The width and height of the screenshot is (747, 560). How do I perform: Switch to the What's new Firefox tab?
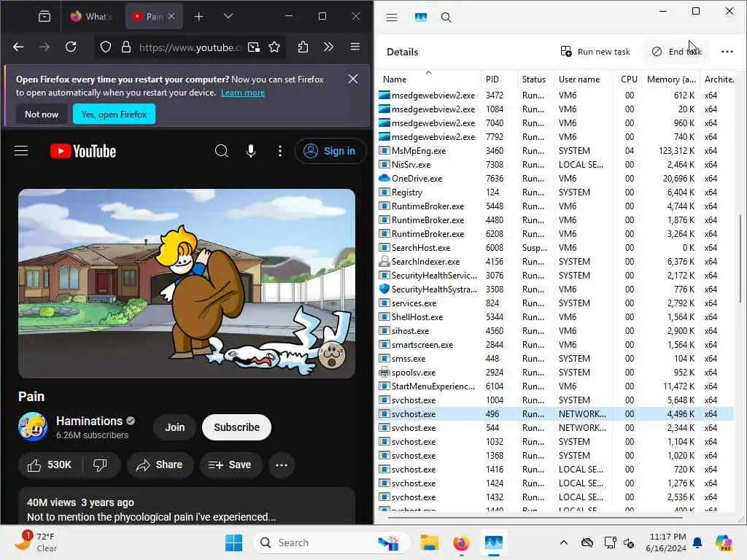coord(91,16)
